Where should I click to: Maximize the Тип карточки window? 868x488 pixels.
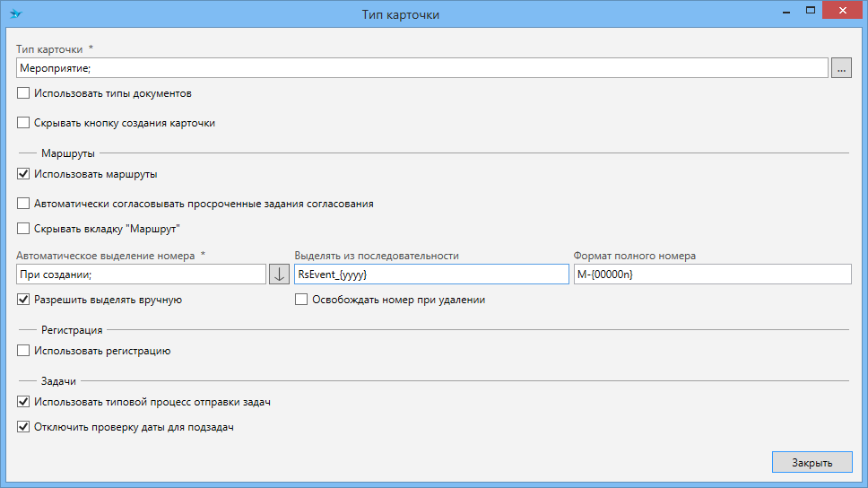(811, 11)
